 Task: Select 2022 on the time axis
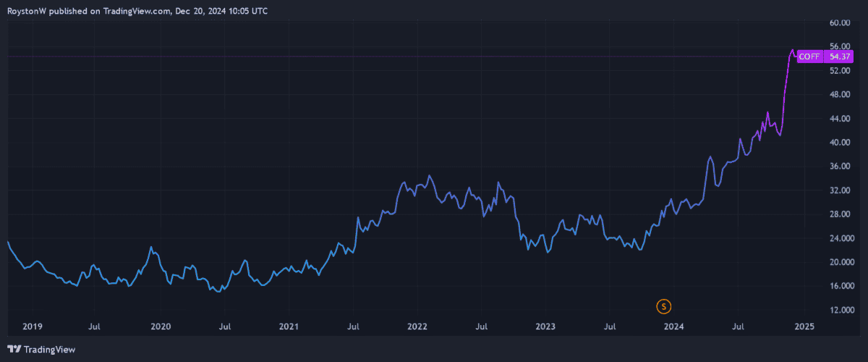tap(418, 327)
